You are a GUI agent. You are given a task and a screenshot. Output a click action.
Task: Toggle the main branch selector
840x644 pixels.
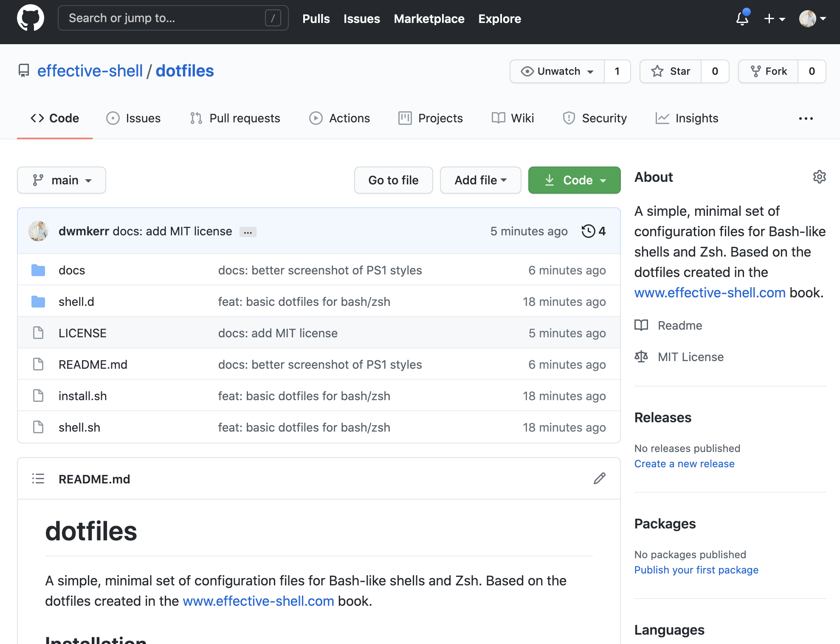(62, 180)
